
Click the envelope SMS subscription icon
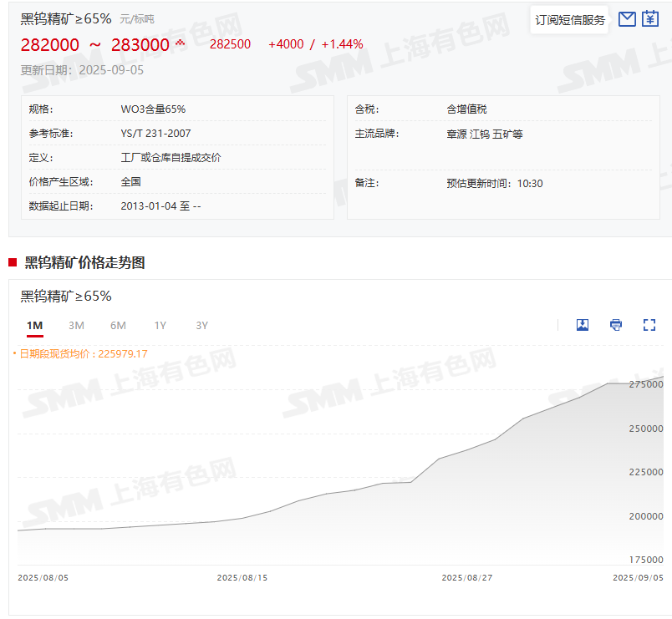[x=627, y=19]
